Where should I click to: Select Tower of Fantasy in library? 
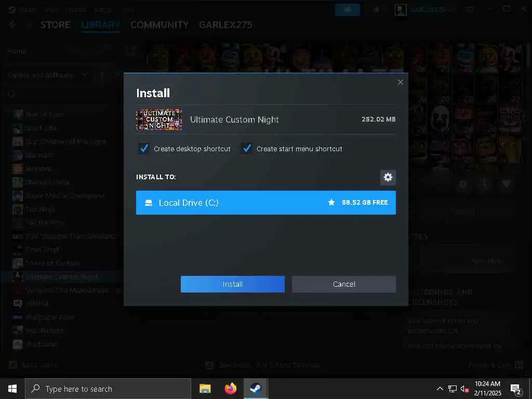pos(52,263)
